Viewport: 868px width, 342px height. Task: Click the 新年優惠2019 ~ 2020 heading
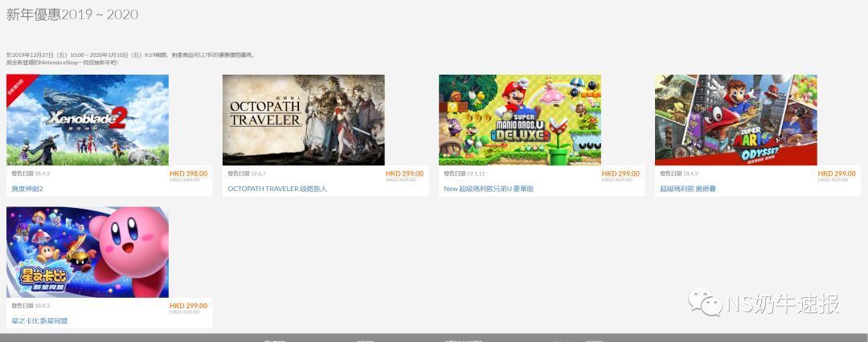[x=72, y=14]
